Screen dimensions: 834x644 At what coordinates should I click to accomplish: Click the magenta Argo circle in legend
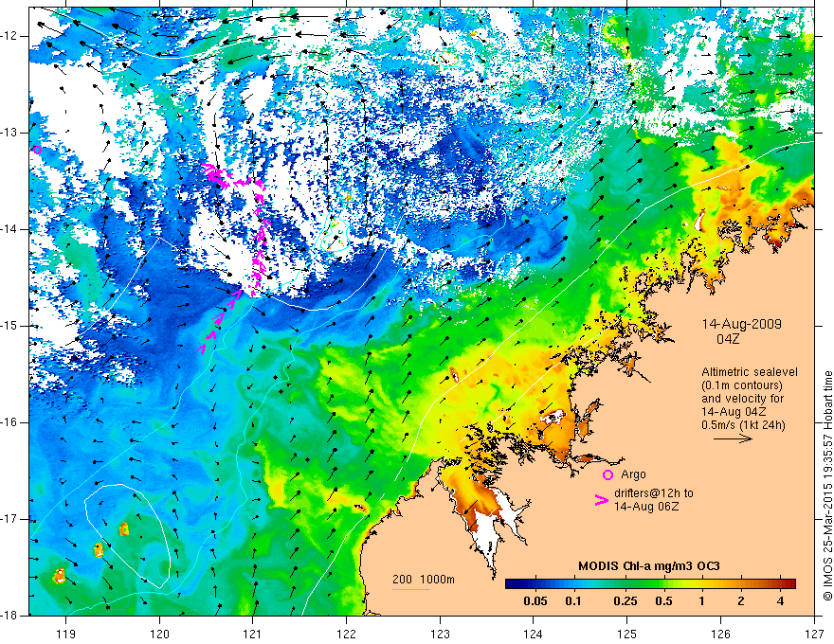(x=607, y=474)
